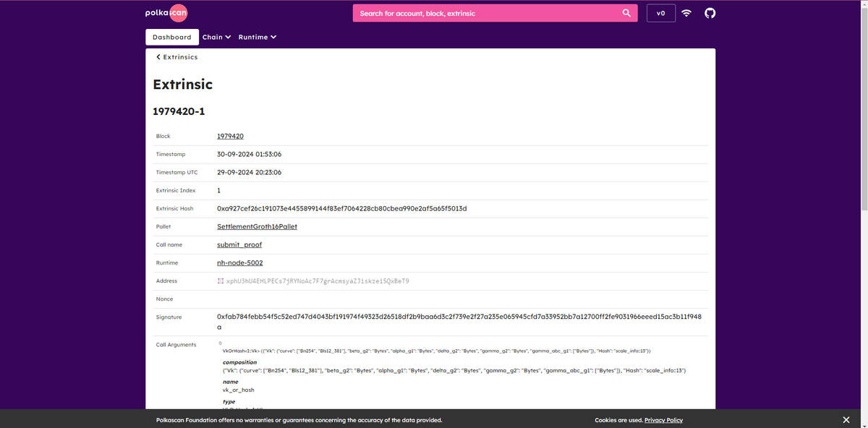Click the Polkascan Foundation warranty notice text
Image resolution: width=868 pixels, height=428 pixels.
tap(299, 420)
